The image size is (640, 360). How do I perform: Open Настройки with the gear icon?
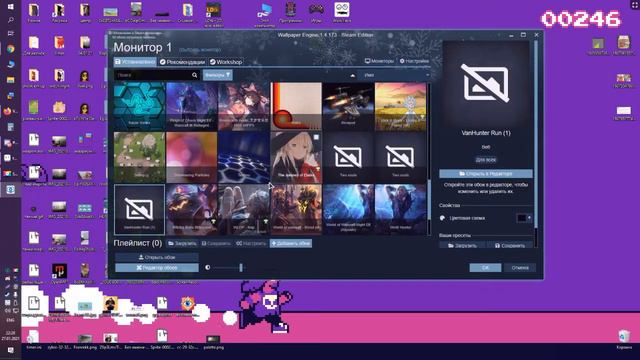(x=414, y=61)
